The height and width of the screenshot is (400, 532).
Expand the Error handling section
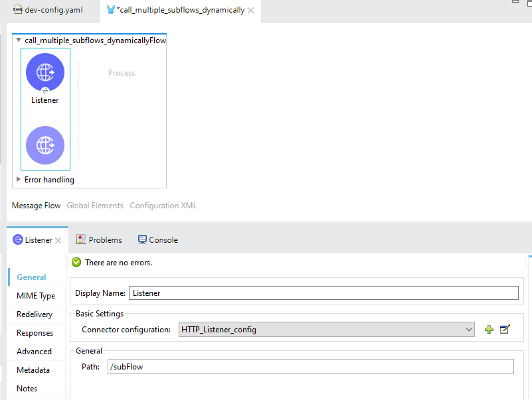point(19,179)
